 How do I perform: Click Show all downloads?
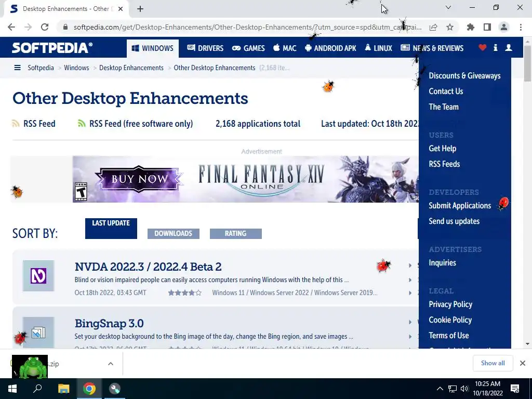493,363
